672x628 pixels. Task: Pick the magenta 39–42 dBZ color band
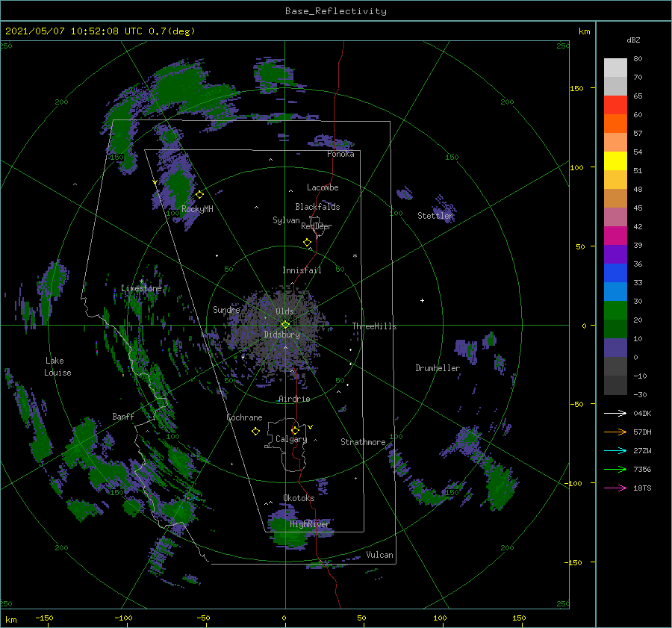tap(615, 236)
